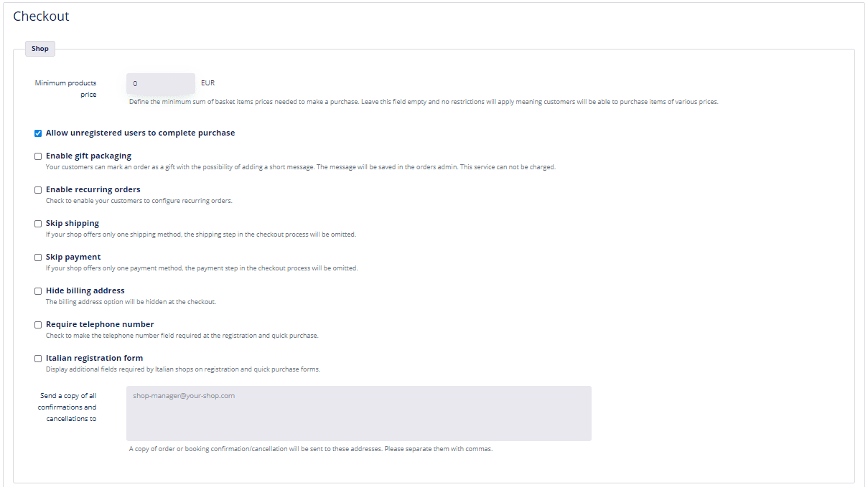Click the 'separate them with commas' hint text

311,449
